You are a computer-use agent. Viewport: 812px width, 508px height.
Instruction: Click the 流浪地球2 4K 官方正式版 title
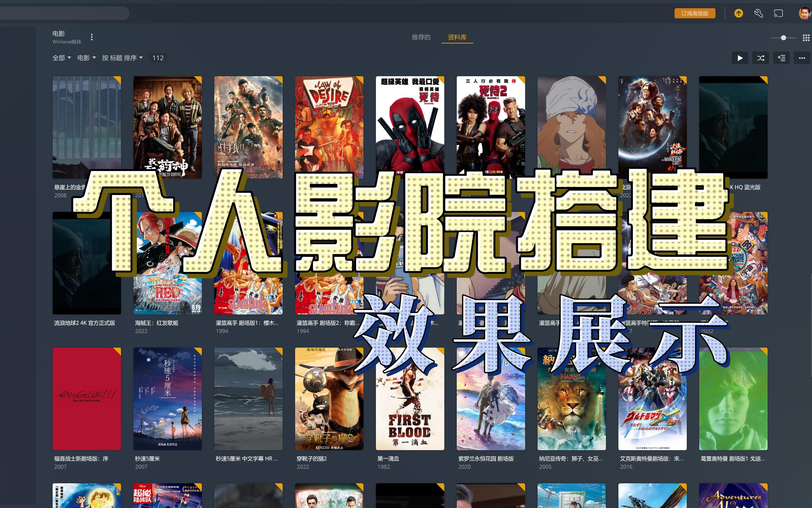tap(85, 323)
